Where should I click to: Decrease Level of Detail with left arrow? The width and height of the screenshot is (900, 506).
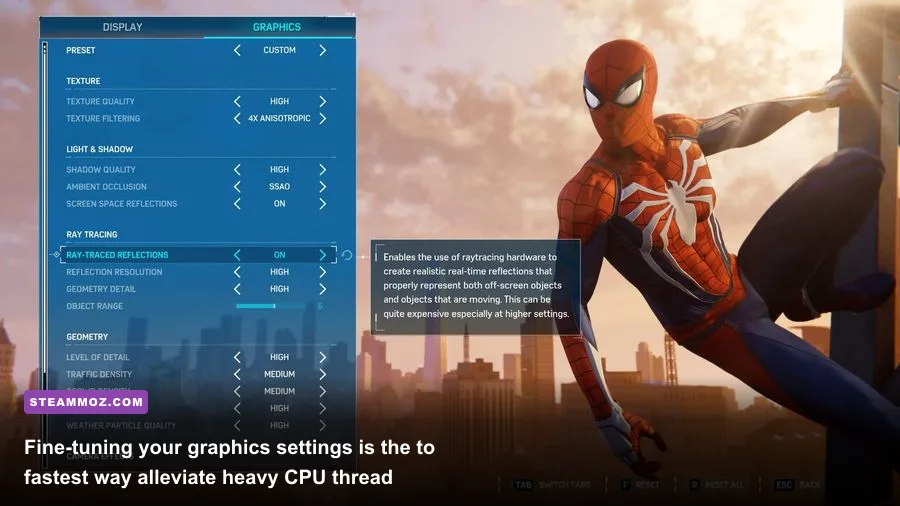[x=237, y=357]
